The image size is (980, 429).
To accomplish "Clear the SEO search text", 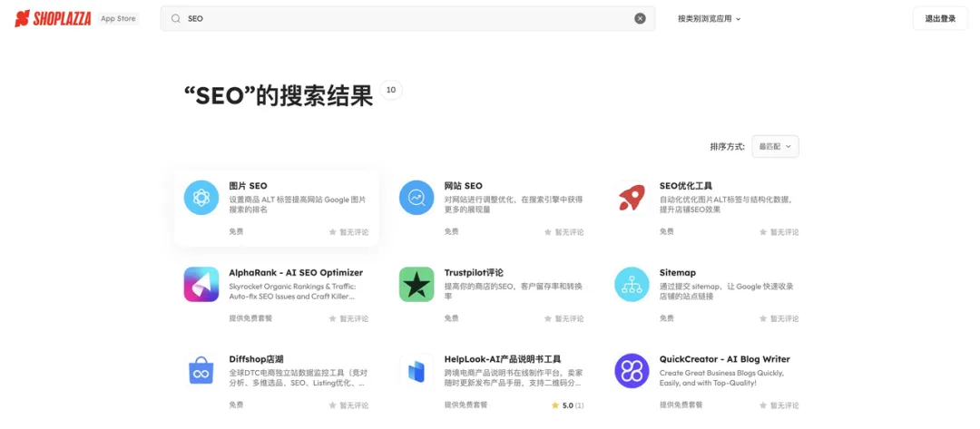I will click(x=640, y=19).
